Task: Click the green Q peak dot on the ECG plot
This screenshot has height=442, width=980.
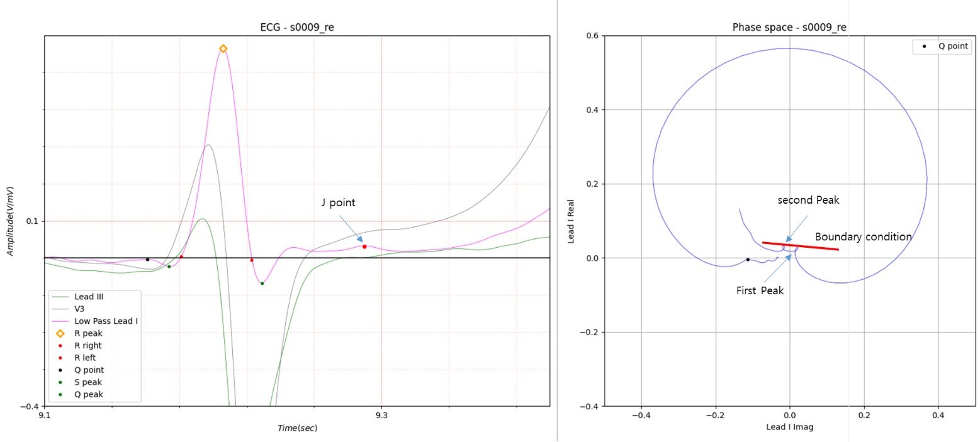Action: click(169, 267)
